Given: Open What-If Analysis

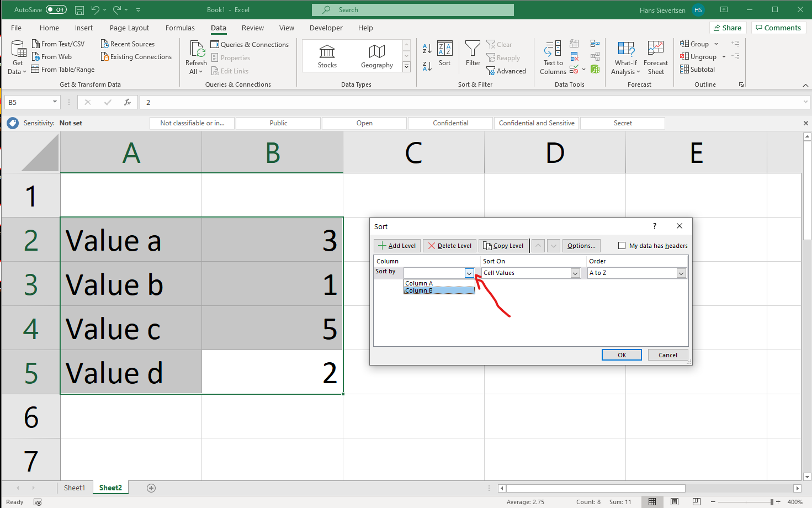Looking at the screenshot, I should [625, 57].
